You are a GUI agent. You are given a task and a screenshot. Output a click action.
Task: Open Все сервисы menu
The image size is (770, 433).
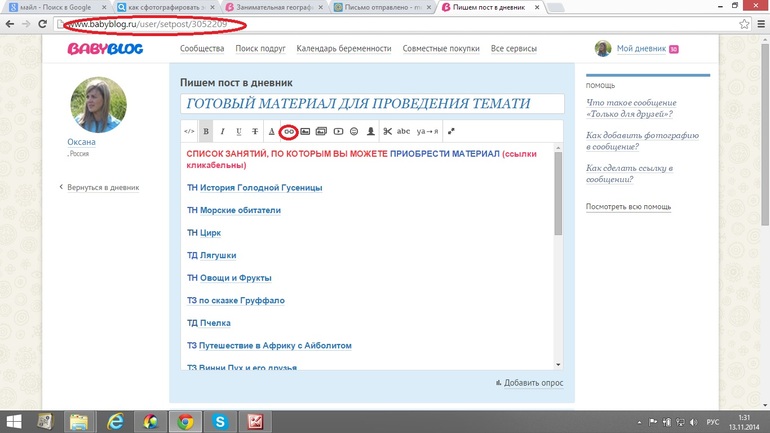(x=514, y=49)
